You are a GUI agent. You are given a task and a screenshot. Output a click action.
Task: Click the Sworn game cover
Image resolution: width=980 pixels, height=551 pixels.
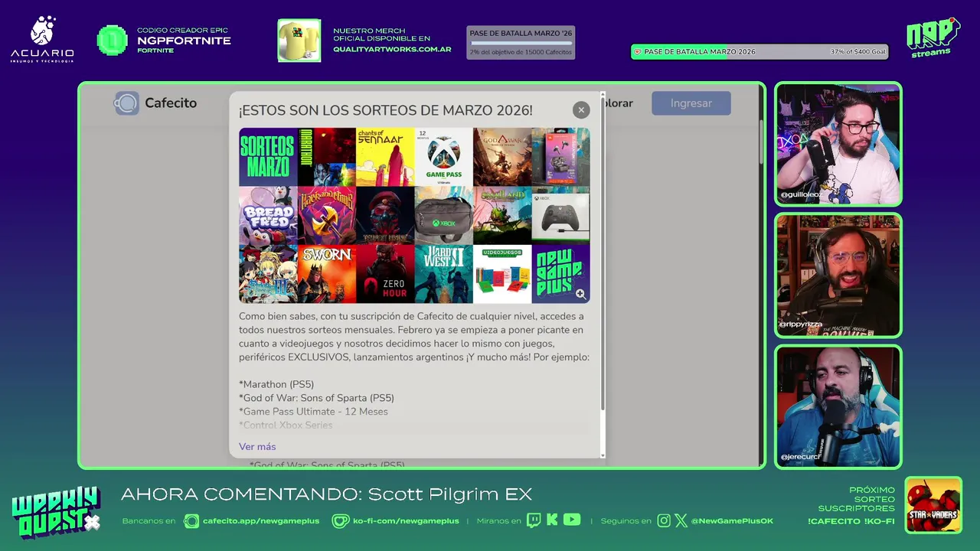pos(327,274)
